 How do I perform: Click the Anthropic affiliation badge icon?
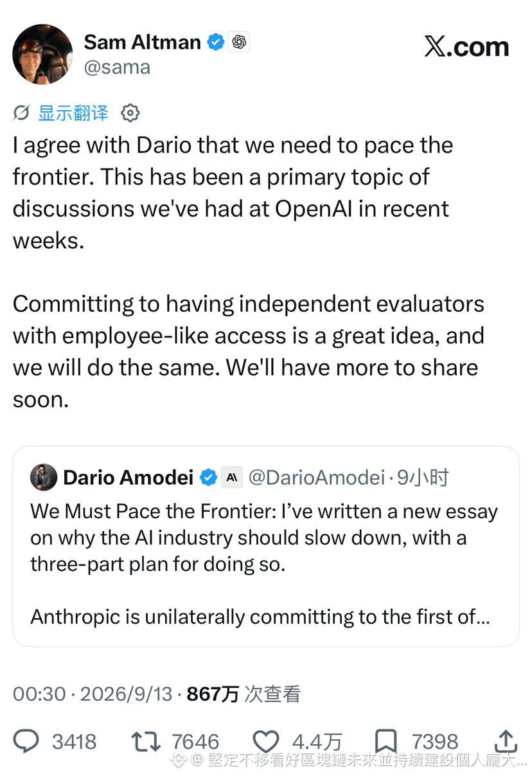coord(232,478)
